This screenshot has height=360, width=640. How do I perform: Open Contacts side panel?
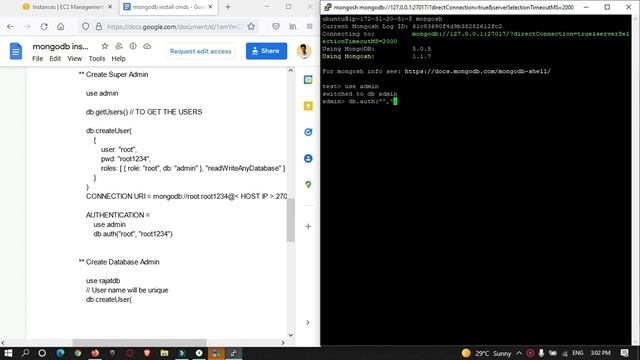tap(308, 158)
